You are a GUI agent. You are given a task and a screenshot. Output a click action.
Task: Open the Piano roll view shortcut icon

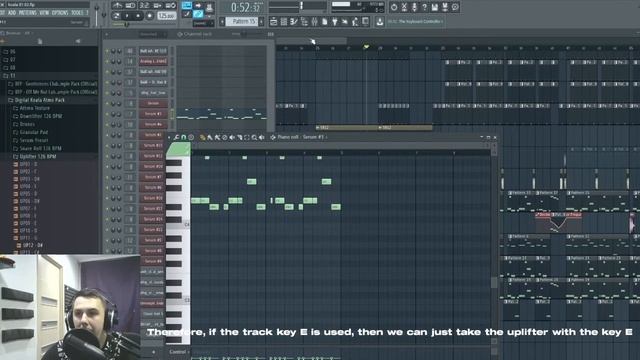tap(294, 22)
